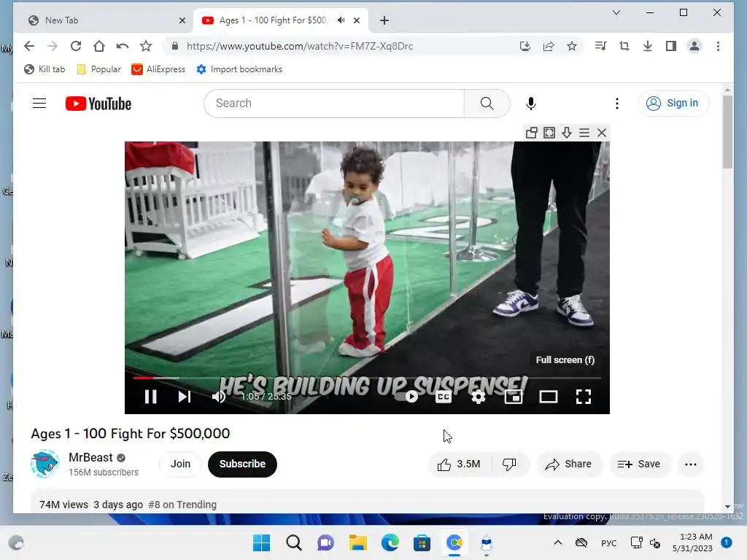Viewport: 747px width, 560px height.
Task: Click the Sign in button
Action: [x=673, y=104]
